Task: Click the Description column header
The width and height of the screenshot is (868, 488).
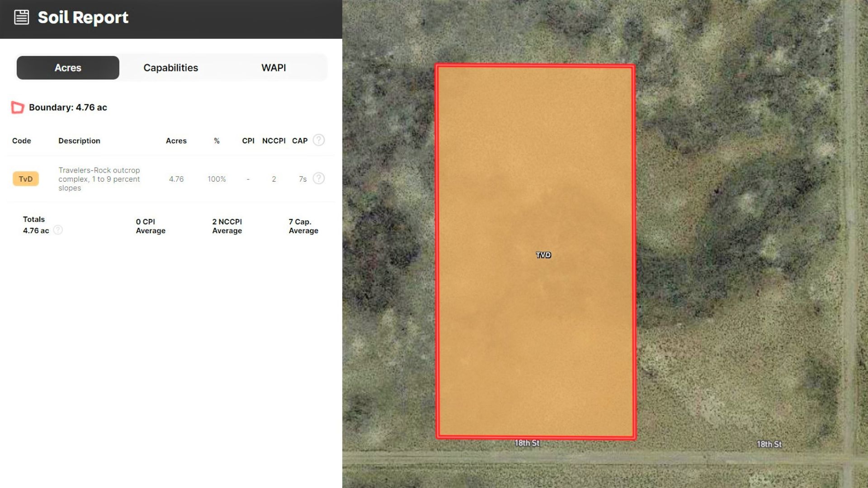Action: point(79,141)
